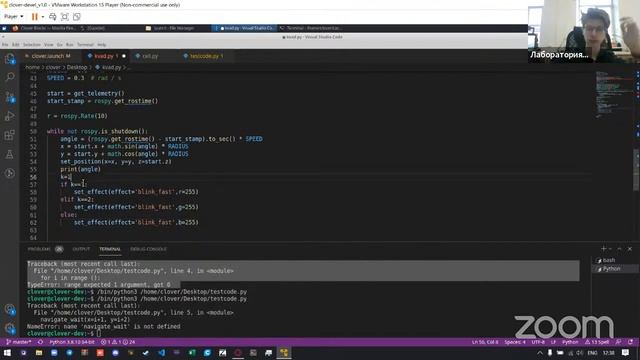Screen dimensions: 640x360
Task: Switch to kvad.py editor tab
Action: click(x=107, y=56)
